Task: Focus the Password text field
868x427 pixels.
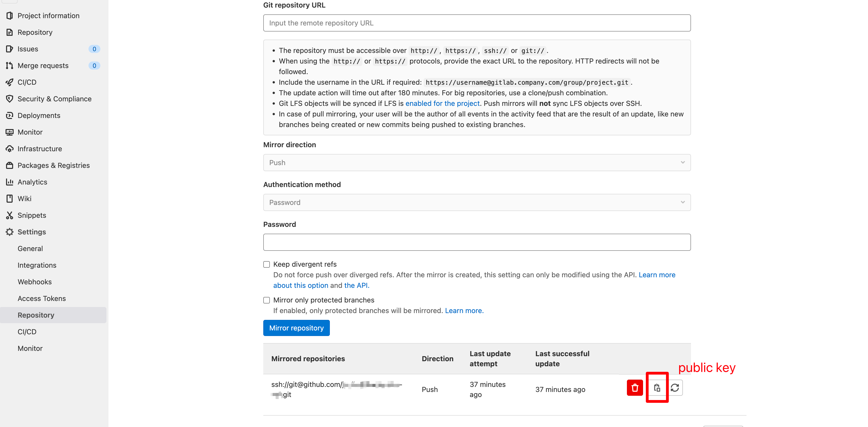Action: [x=476, y=242]
